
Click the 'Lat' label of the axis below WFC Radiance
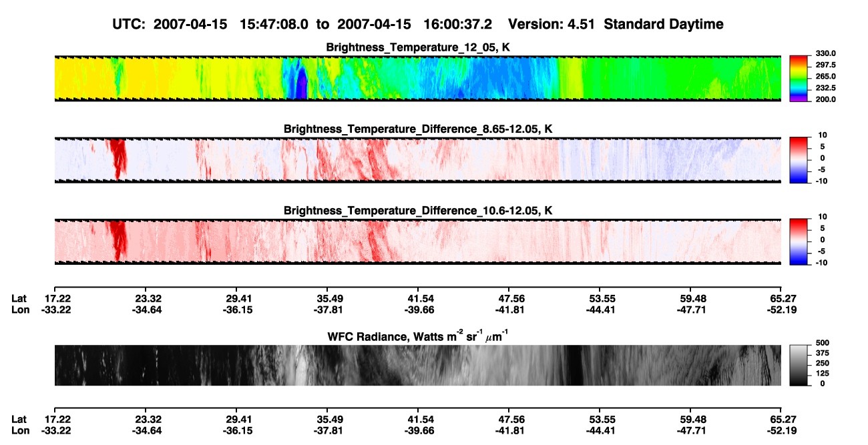point(19,419)
